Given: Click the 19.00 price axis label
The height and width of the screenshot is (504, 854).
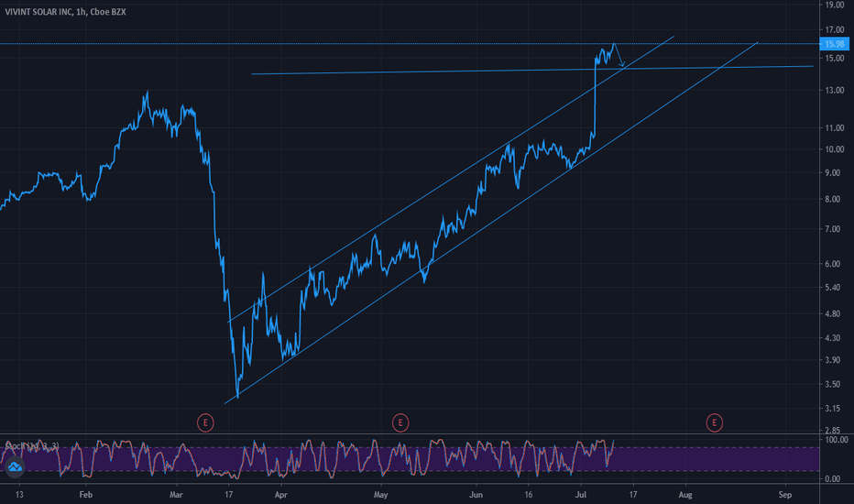Looking at the screenshot, I should point(835,5).
